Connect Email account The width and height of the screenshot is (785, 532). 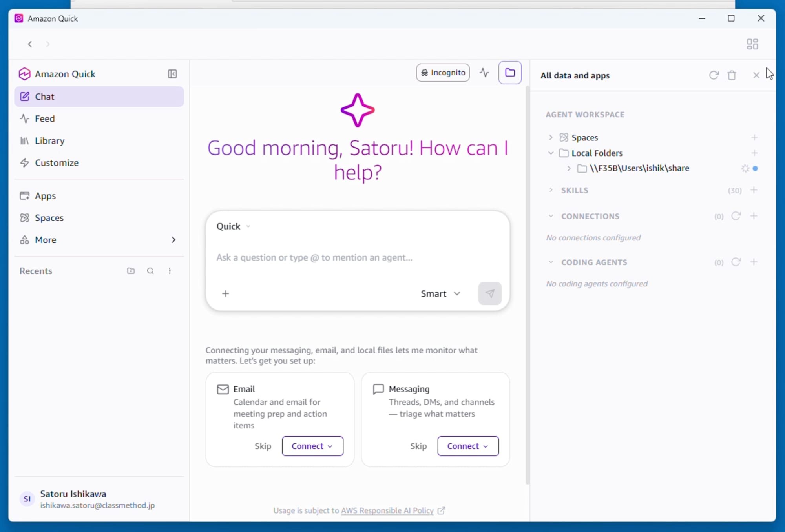coord(312,446)
